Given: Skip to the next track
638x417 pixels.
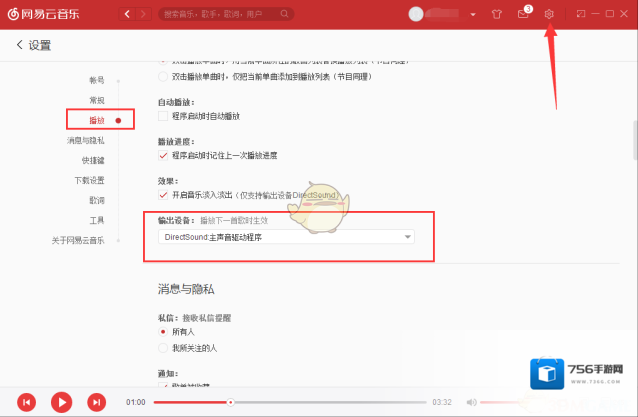Looking at the screenshot, I should [96, 401].
